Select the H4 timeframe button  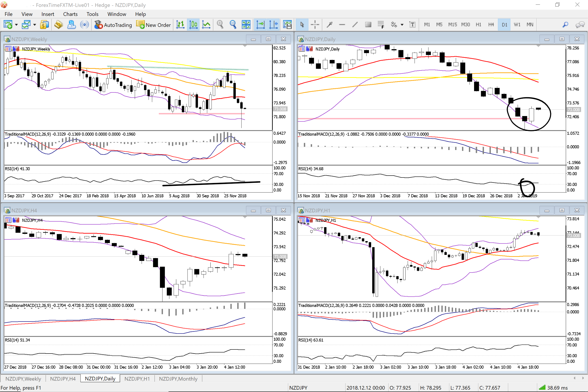[491, 25]
